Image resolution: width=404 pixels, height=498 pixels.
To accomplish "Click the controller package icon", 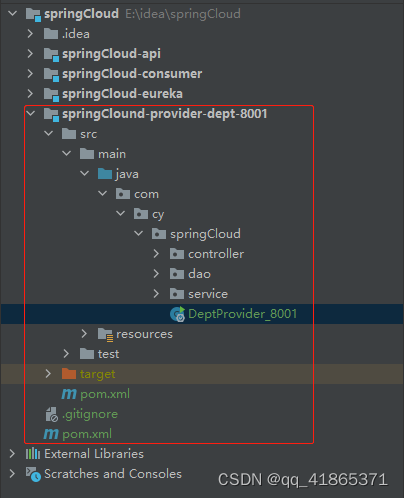I will point(177,254).
